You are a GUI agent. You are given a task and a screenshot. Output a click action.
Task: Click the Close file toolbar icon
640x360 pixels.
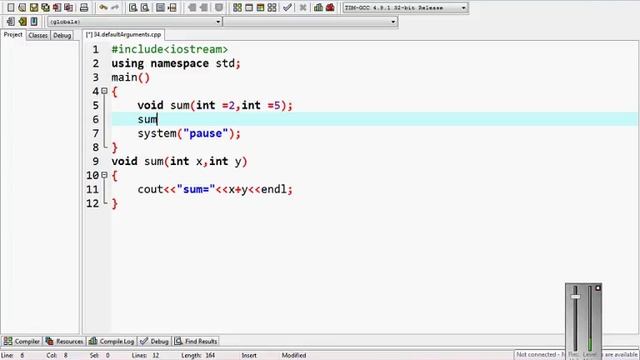(x=57, y=7)
